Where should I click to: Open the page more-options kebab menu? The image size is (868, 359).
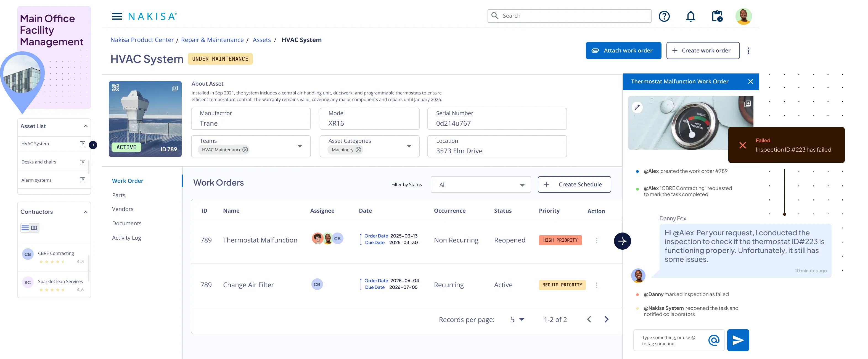[x=748, y=51]
